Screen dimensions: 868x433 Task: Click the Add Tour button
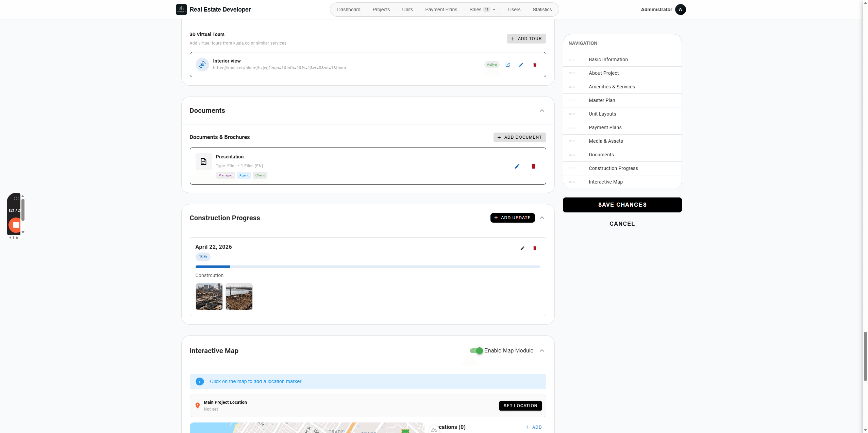(x=526, y=39)
